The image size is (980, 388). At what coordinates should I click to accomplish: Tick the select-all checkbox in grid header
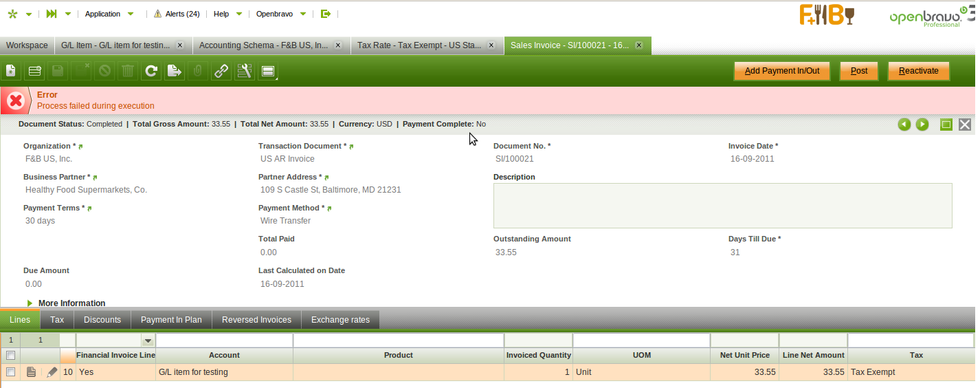[10, 356]
